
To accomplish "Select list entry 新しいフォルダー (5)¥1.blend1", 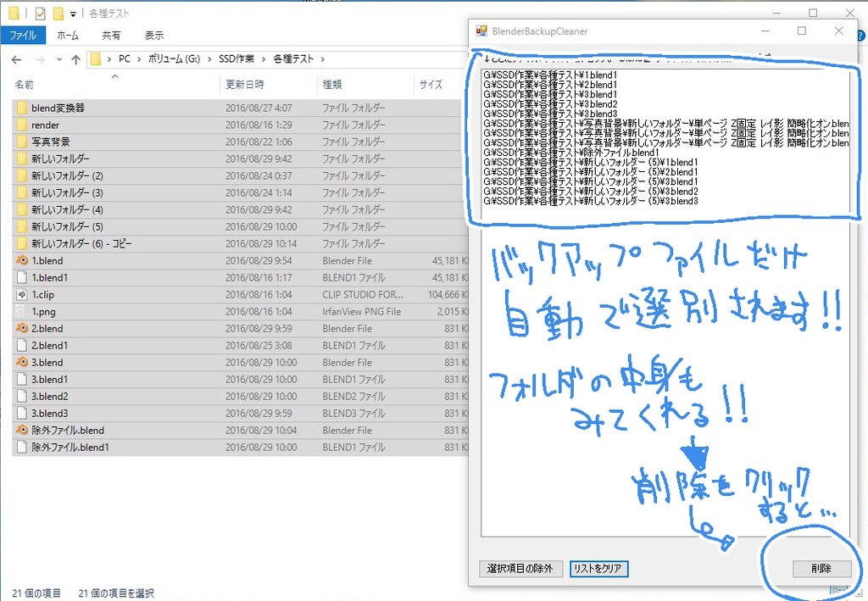I will click(591, 162).
